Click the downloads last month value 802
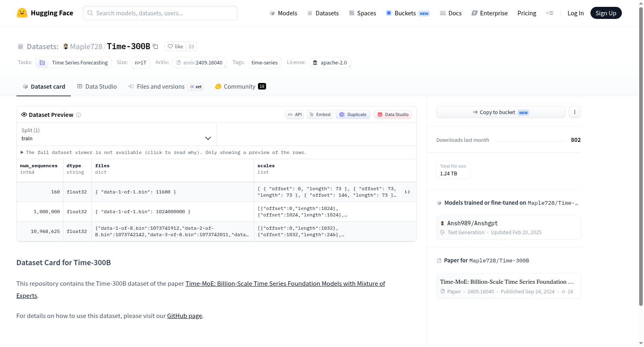 (x=576, y=140)
